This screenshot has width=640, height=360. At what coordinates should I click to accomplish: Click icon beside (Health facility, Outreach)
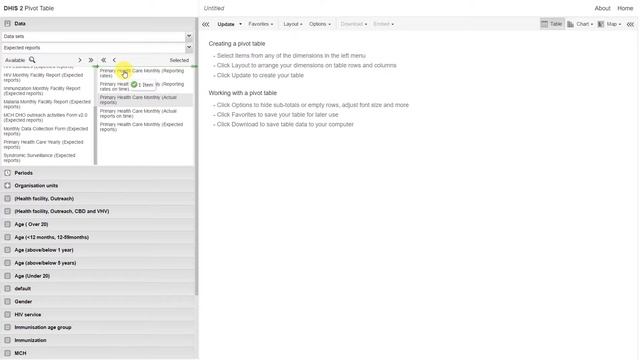click(7, 199)
